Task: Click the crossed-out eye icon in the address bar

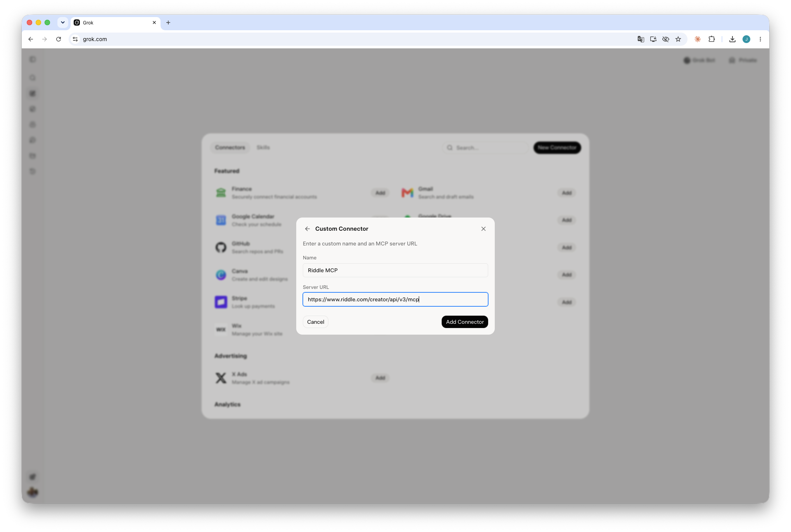Action: 666,39
